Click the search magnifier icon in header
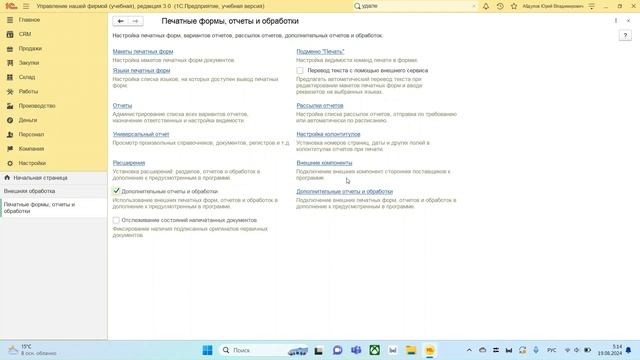Image resolution: width=640 pixels, height=360 pixels. coord(357,6)
